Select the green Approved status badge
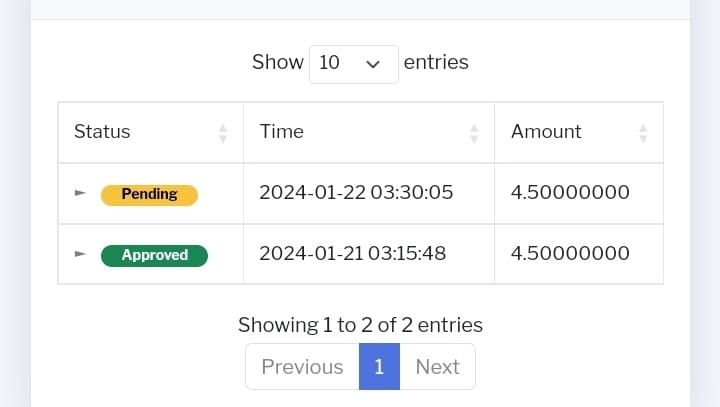This screenshot has height=407, width=720. pos(154,255)
